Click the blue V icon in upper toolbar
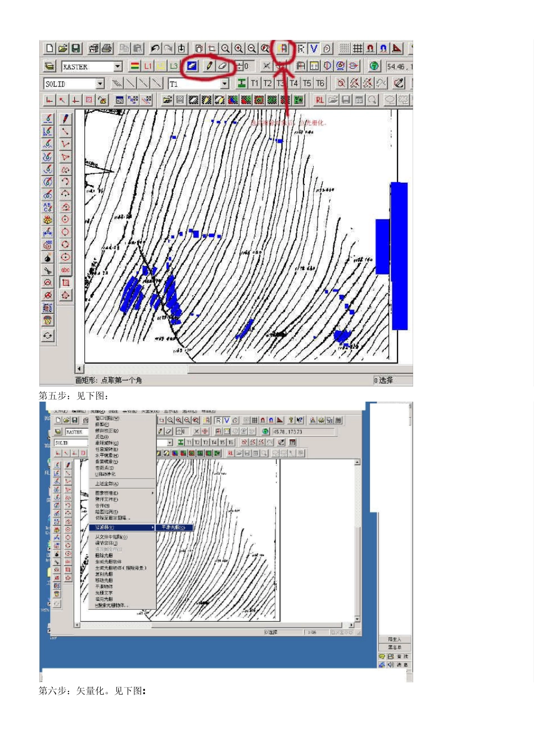This screenshot has height=756, width=534. click(314, 48)
